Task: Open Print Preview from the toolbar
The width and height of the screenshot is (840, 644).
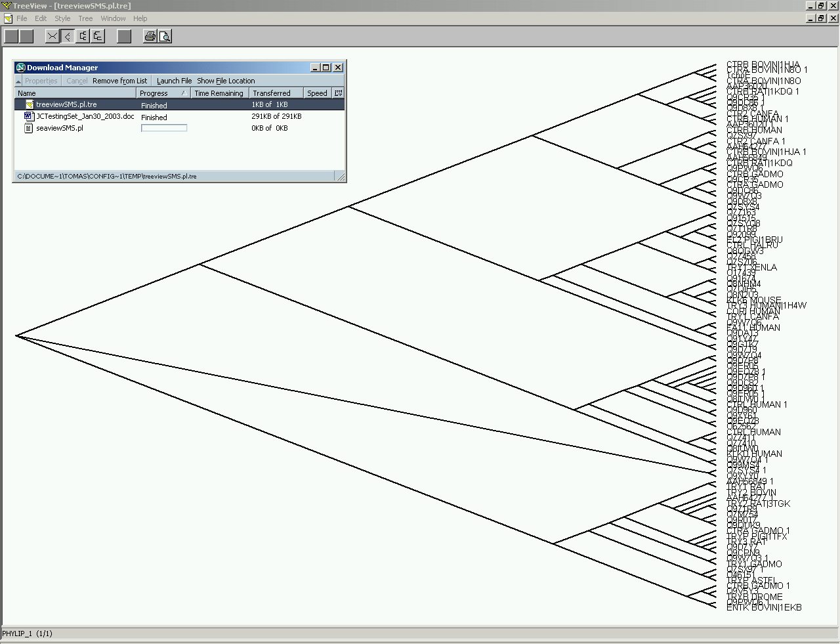Action: tap(165, 36)
